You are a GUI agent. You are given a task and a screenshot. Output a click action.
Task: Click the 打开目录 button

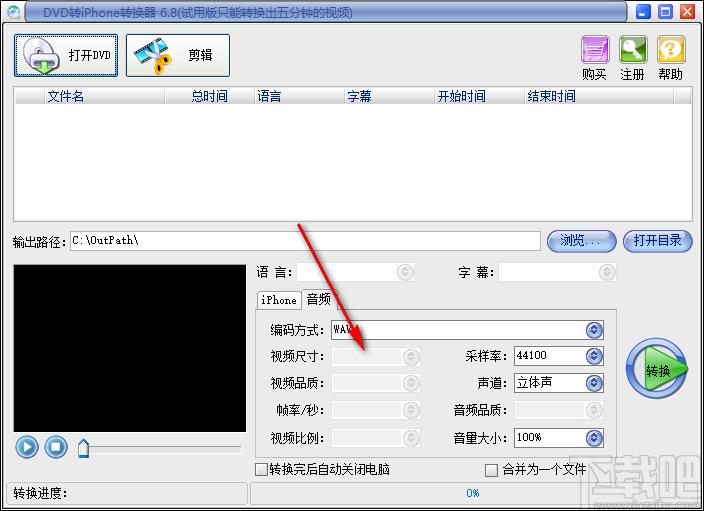pyautogui.click(x=658, y=241)
